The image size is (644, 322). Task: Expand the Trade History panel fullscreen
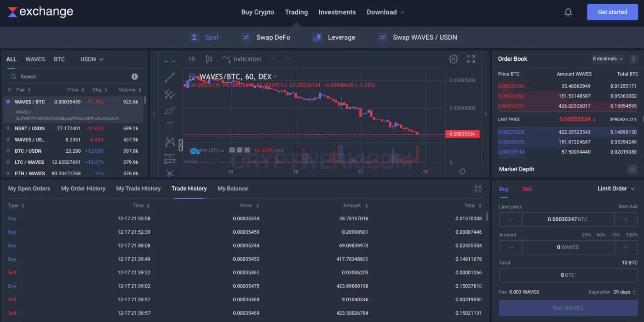tap(478, 189)
